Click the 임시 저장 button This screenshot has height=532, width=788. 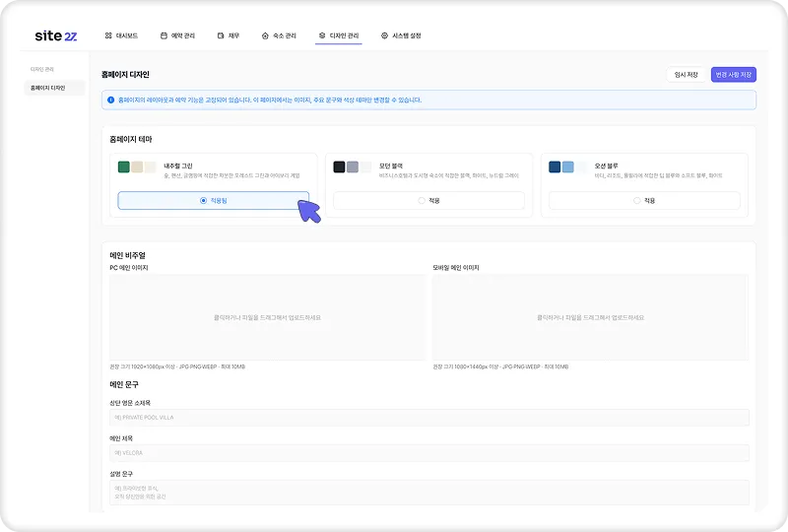(x=686, y=75)
